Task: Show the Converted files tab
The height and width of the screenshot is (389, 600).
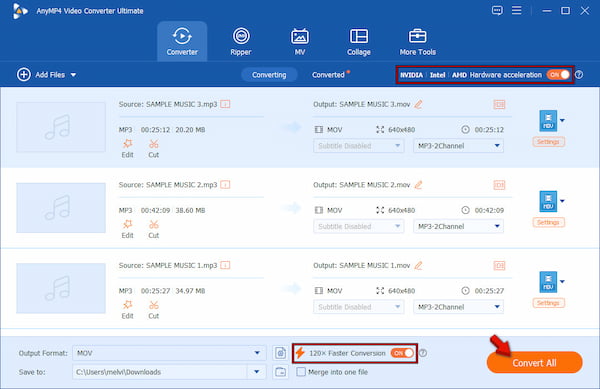Action: (328, 75)
